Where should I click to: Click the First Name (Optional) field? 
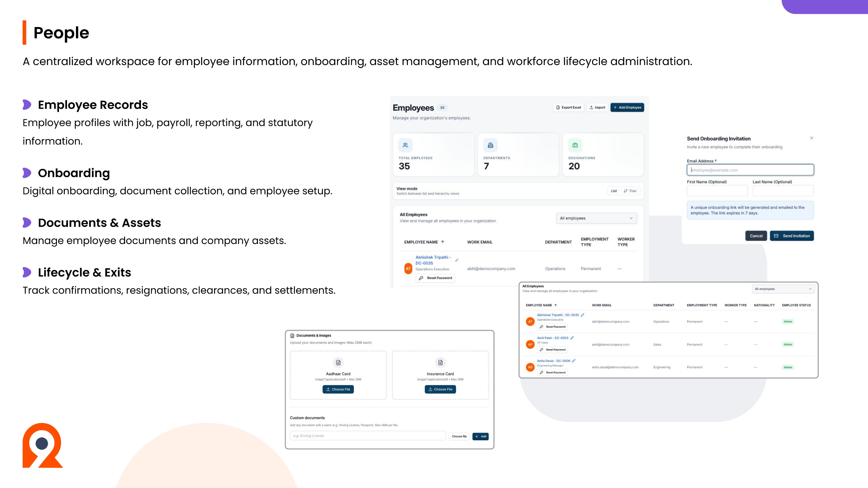[718, 191]
